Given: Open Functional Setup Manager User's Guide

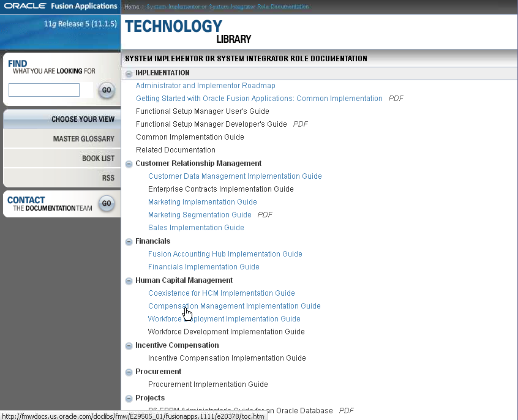Looking at the screenshot, I should (x=203, y=111).
